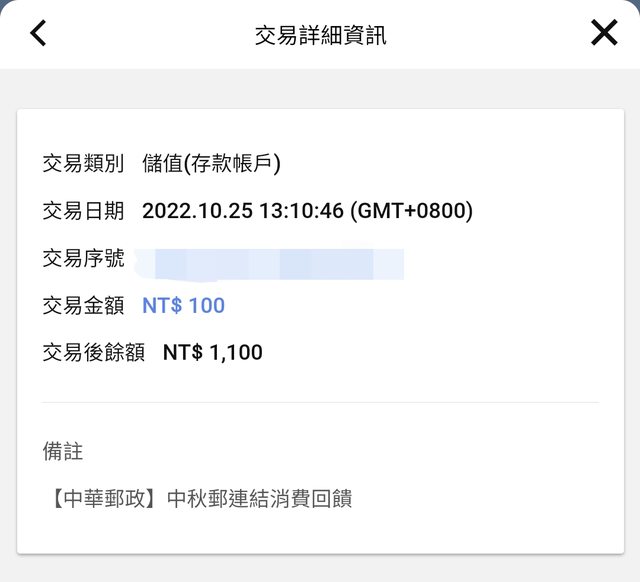The image size is (640, 582).
Task: Tap the NT$ 1,100 balance value
Action: pyautogui.click(x=213, y=353)
